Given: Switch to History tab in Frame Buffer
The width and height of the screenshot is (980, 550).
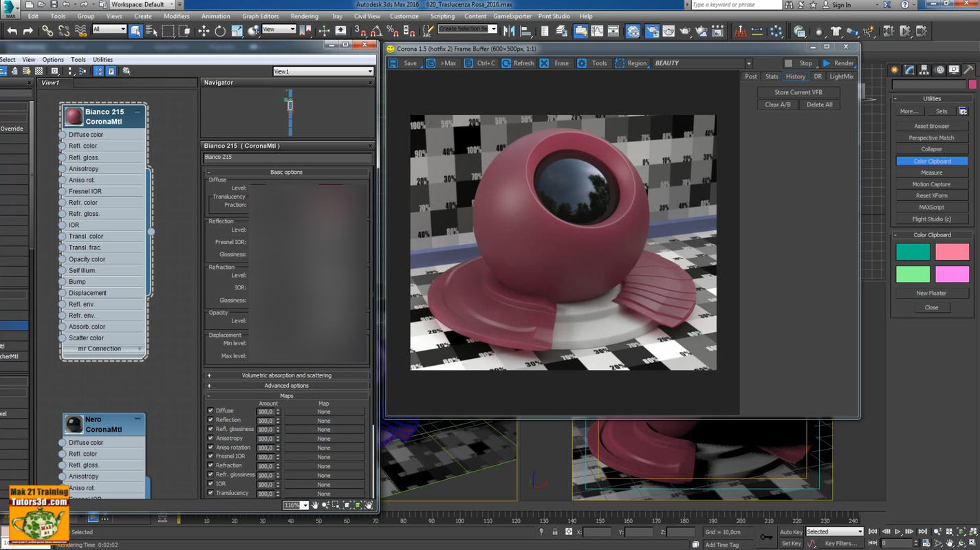Looking at the screenshot, I should 796,76.
